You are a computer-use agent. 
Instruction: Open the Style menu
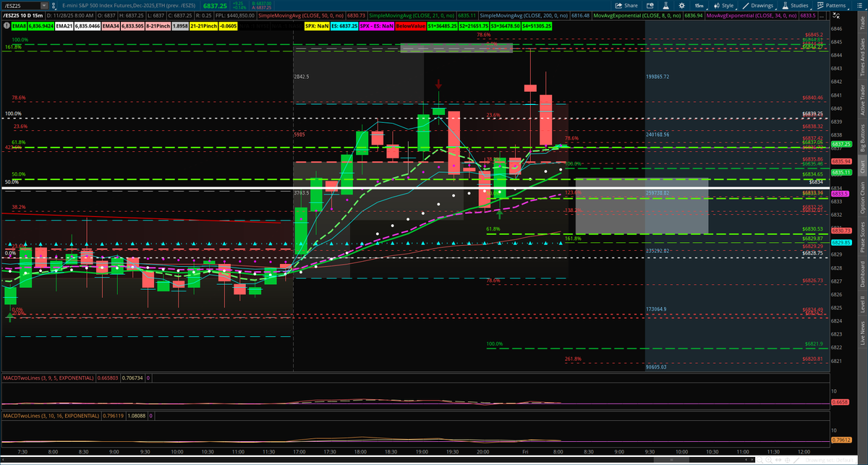point(724,5)
